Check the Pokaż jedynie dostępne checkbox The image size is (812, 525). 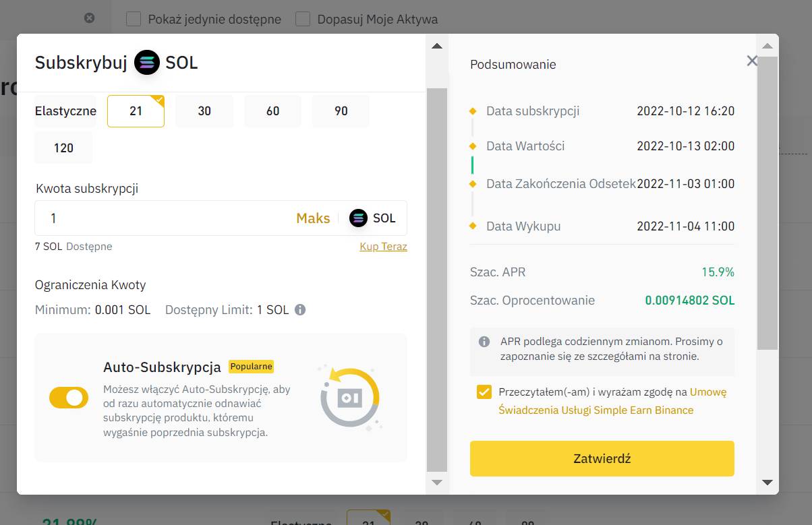134,19
